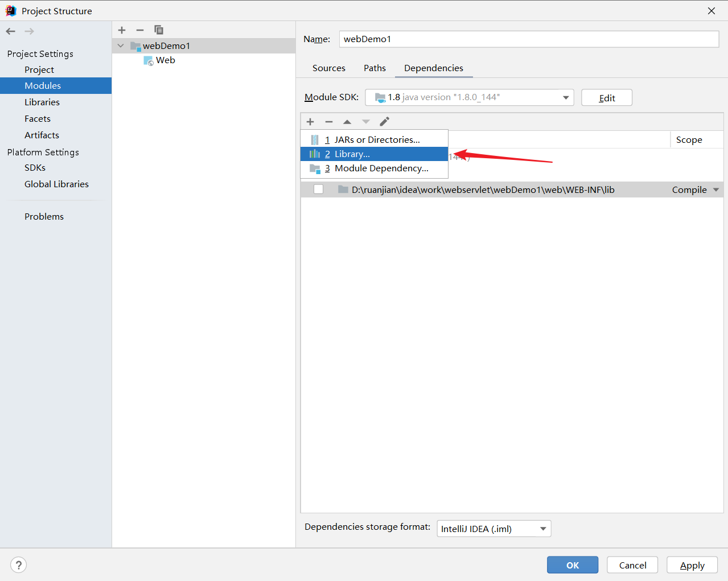This screenshot has width=728, height=581.
Task: Edit dependency with pencil icon
Action: 385,121
